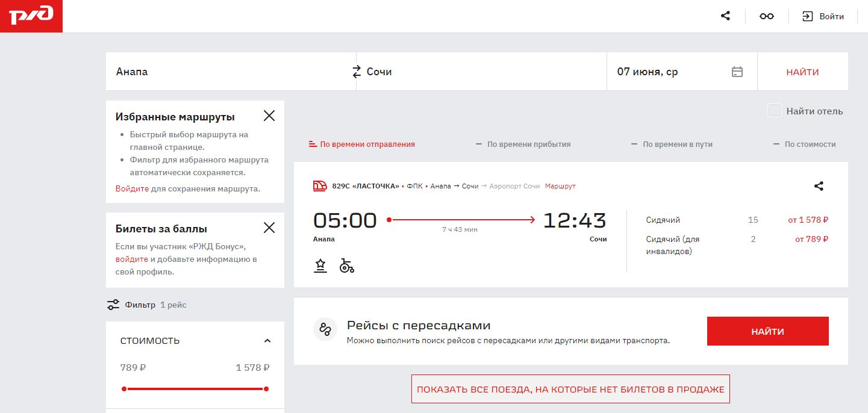Screen dimensions: 868x413
Task: Click the wheelchair accessibility icon on train card
Action: [347, 265]
